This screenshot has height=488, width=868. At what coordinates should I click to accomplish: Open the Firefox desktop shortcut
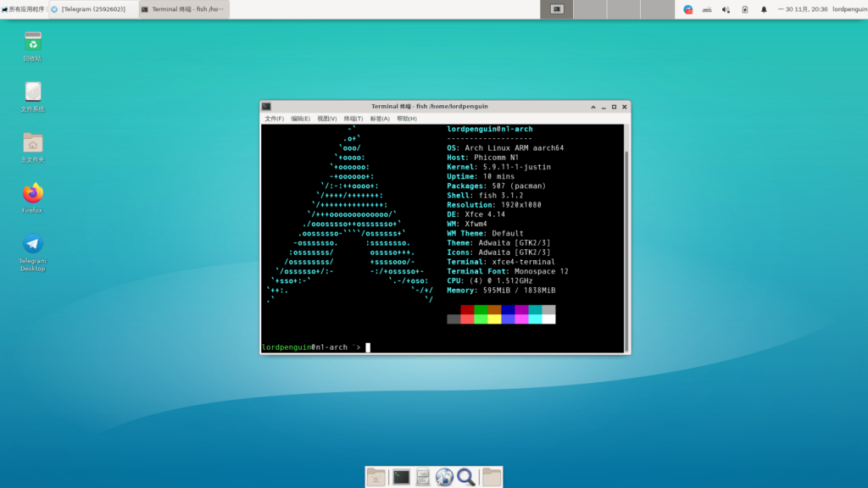pyautogui.click(x=32, y=194)
